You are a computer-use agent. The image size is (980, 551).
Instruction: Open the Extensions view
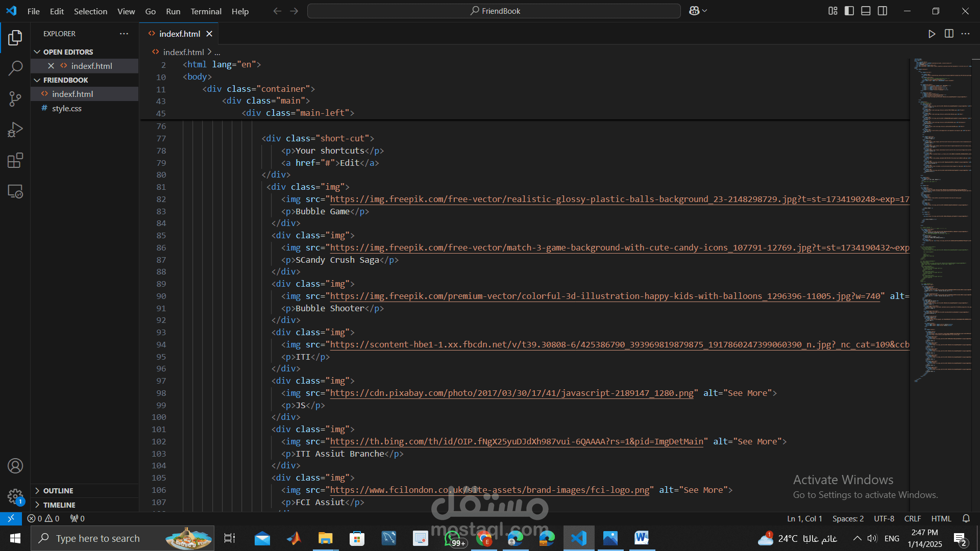[15, 161]
